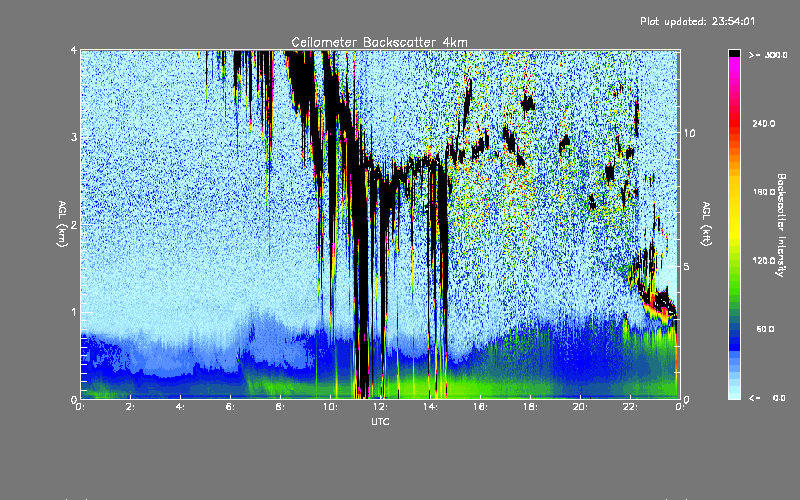Screen dimensions: 800x500
Task: Click the '12:' hour tick on x-axis
Action: 380,407
